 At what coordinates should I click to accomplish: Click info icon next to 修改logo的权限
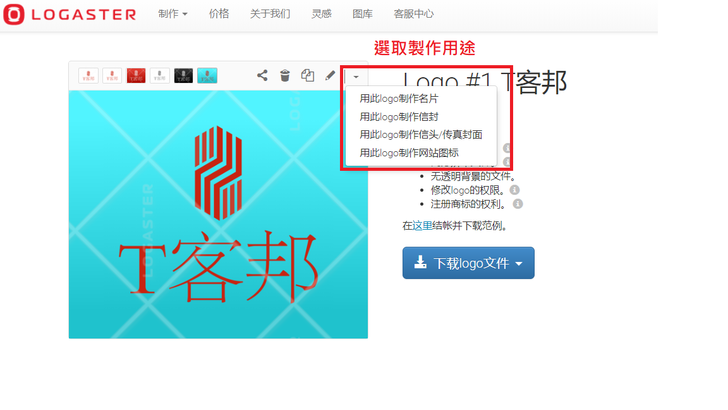[x=514, y=190]
